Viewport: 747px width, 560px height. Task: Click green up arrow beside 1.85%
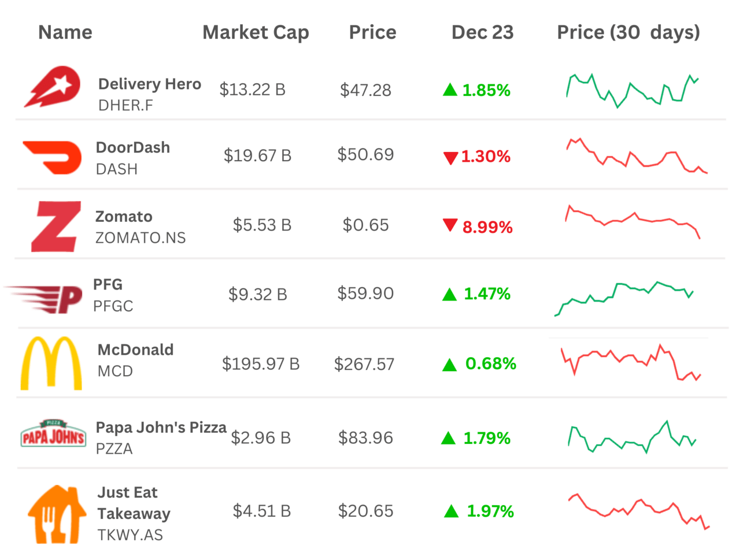[x=450, y=90]
